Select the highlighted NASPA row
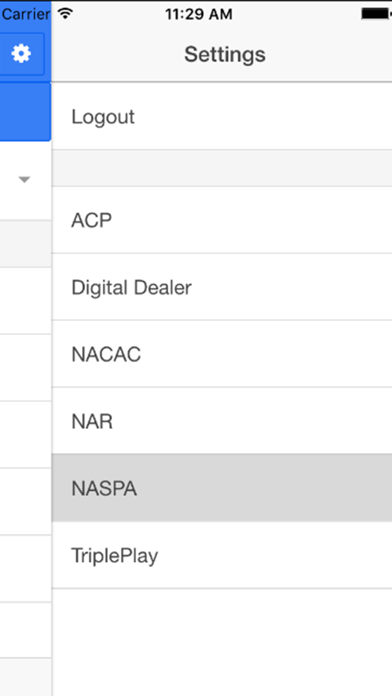Image resolution: width=392 pixels, height=696 pixels. 222,488
